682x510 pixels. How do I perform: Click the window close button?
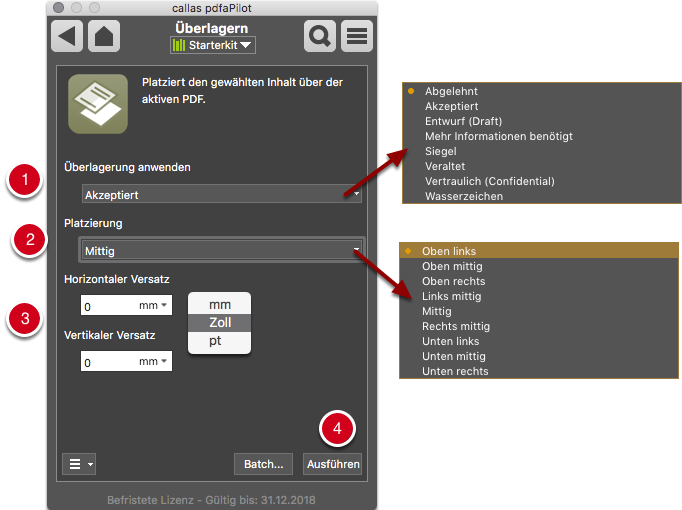click(58, 7)
